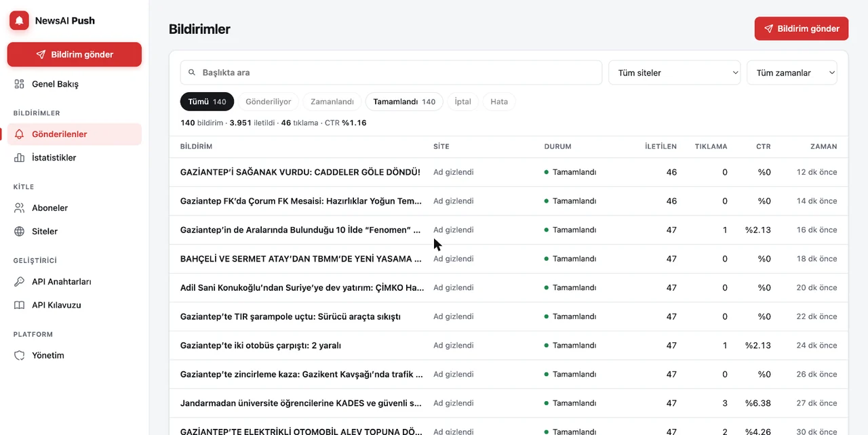Click the NewsAI Push bell logo
This screenshot has width=868, height=435.
tap(19, 20)
